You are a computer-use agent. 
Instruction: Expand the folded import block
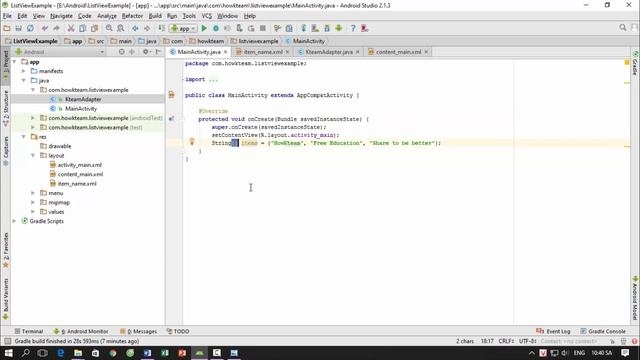[213, 80]
